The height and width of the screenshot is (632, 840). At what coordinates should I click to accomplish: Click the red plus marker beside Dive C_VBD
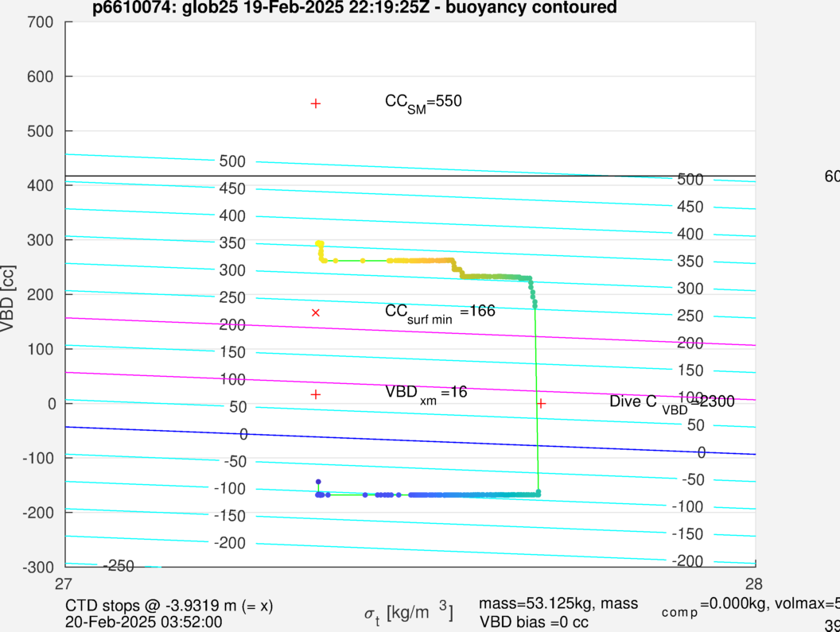click(x=541, y=403)
